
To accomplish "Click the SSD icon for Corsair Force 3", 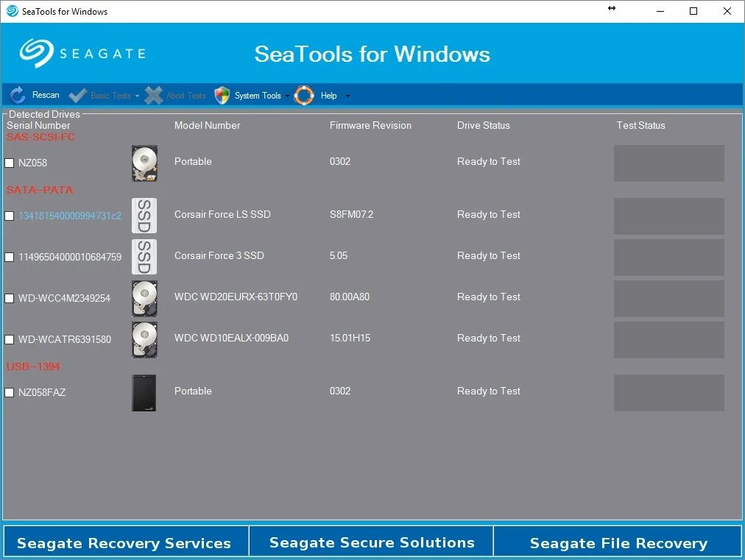I will pos(144,257).
